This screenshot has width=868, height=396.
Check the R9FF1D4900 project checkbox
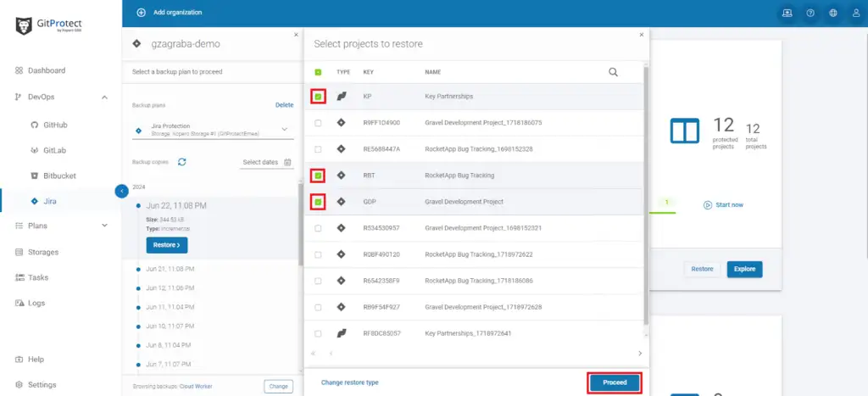(318, 123)
